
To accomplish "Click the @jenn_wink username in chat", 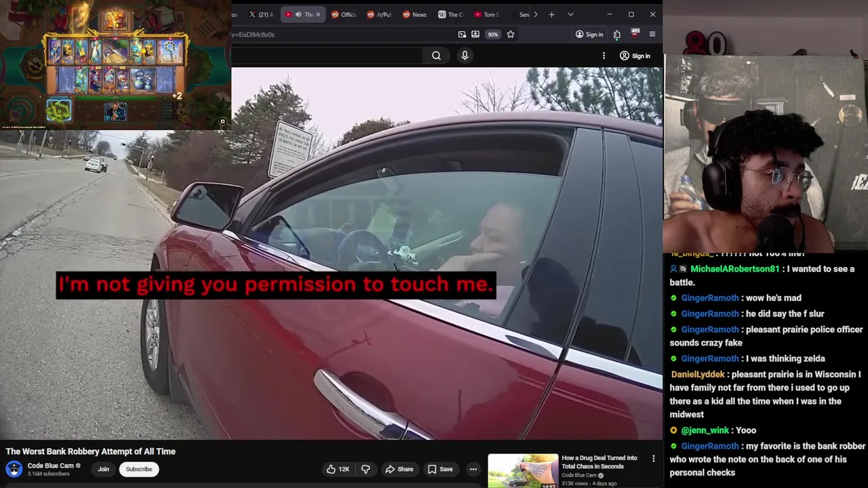I will pos(705,430).
